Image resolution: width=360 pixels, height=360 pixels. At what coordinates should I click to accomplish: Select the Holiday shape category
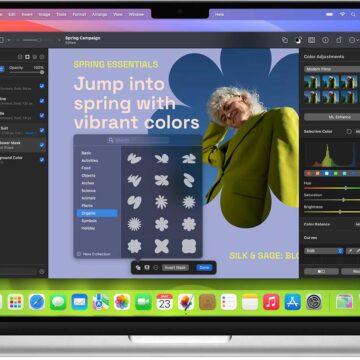click(x=88, y=228)
